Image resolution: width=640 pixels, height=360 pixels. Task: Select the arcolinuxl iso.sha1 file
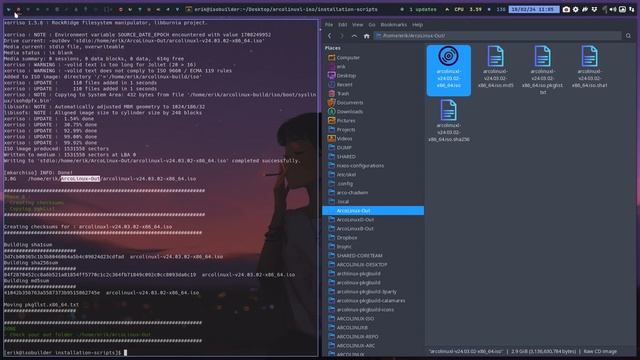click(x=589, y=67)
